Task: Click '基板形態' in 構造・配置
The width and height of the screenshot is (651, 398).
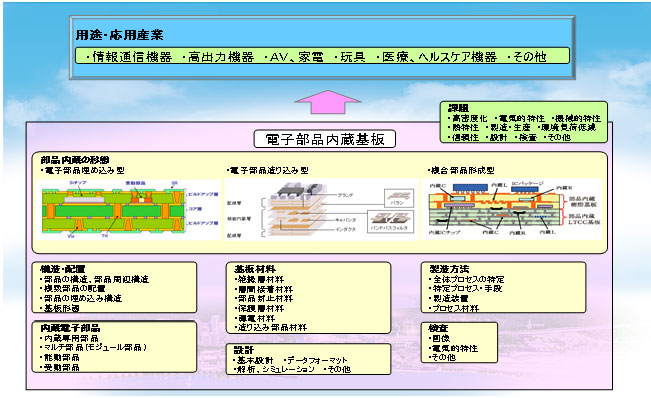Action: click(62, 308)
